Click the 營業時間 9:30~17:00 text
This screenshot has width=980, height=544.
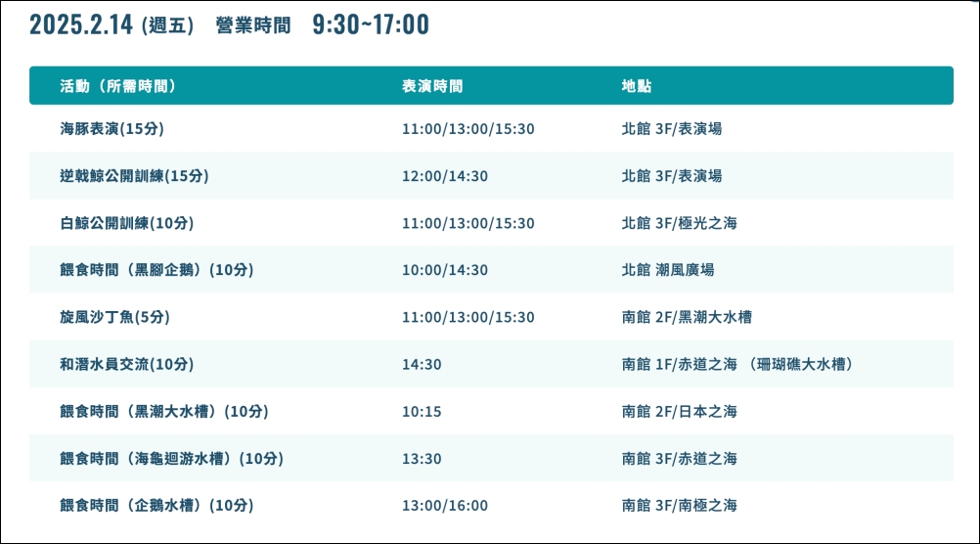point(323,25)
